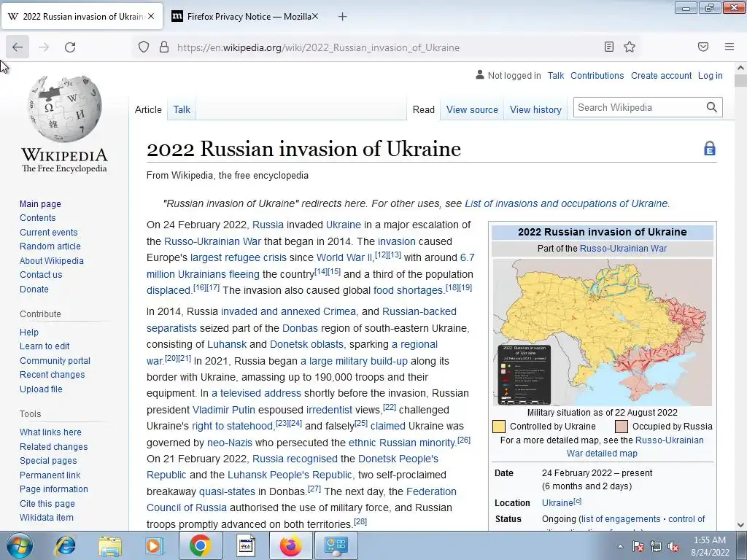Close the 2022 Russian invasion tab
The height and width of the screenshot is (560, 747).
point(151,16)
